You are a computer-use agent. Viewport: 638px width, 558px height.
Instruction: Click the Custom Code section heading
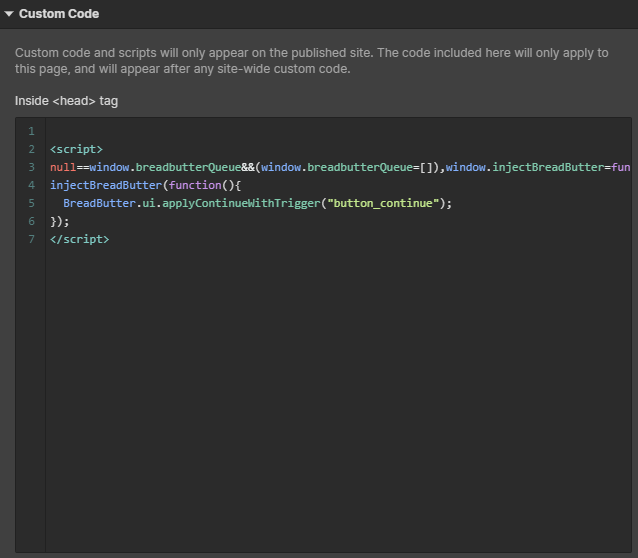[x=59, y=14]
